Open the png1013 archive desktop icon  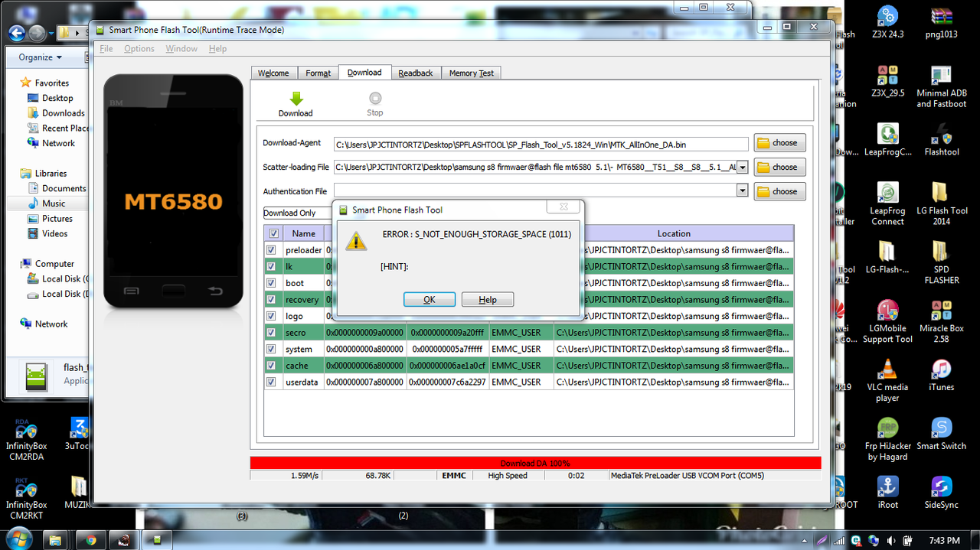coord(941,16)
